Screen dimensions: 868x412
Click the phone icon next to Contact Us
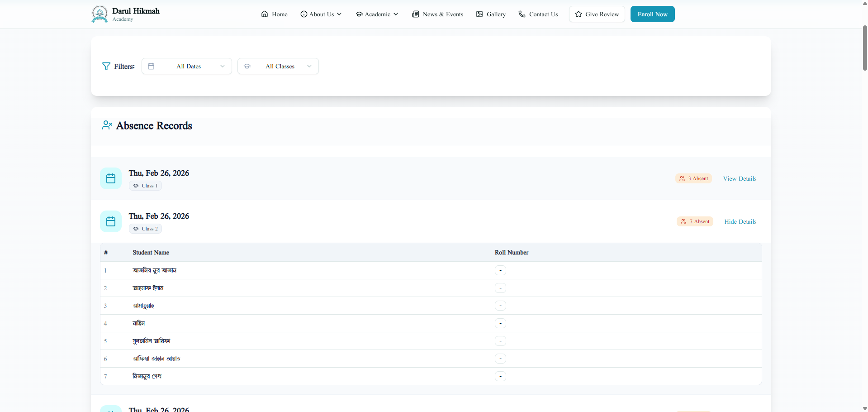point(522,14)
